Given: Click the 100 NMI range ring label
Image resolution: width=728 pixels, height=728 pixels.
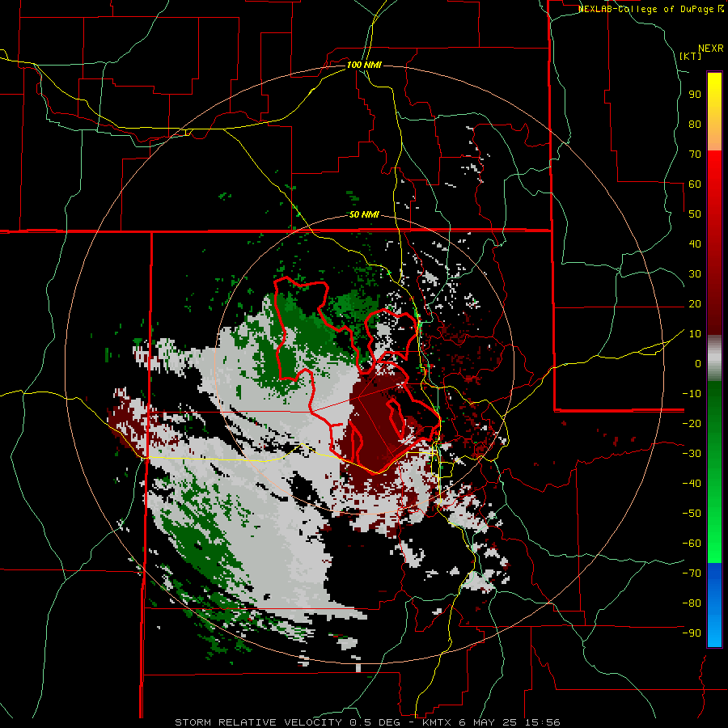Looking at the screenshot, I should [364, 65].
